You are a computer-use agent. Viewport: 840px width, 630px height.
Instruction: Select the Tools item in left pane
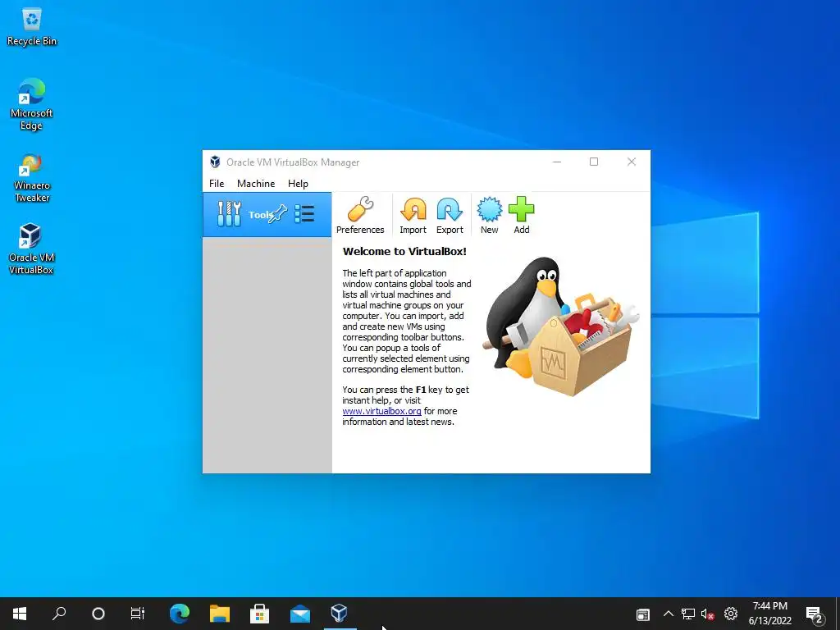tap(267, 214)
